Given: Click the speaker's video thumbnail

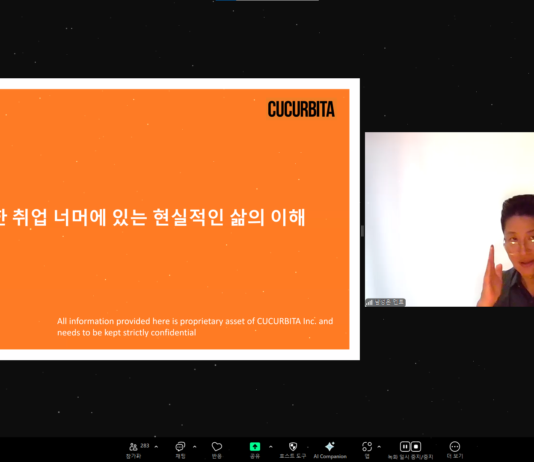Looking at the screenshot, I should [x=449, y=219].
